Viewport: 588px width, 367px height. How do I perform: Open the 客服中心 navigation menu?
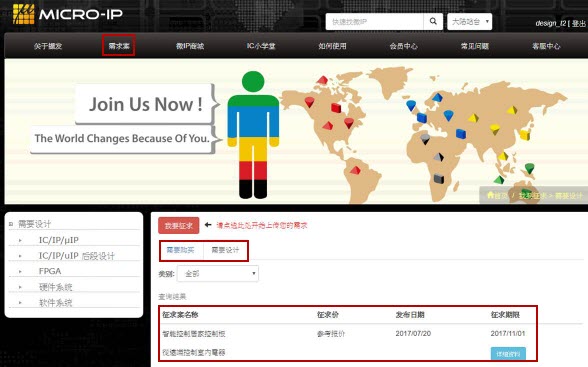click(546, 46)
